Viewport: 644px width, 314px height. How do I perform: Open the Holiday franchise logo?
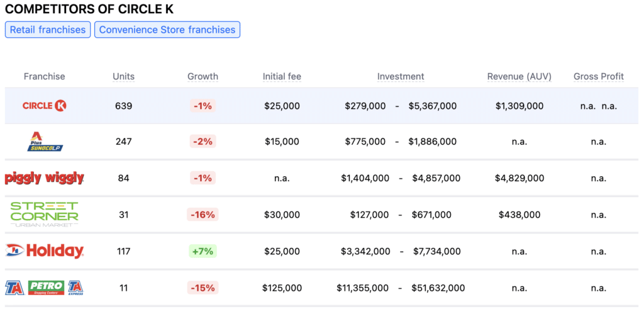tap(45, 250)
